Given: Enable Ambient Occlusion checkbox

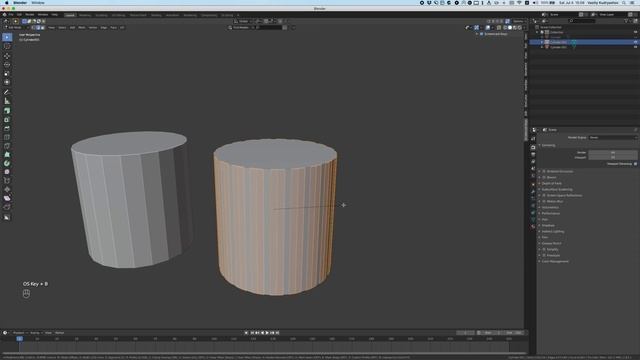Looking at the screenshot, I should point(544,171).
